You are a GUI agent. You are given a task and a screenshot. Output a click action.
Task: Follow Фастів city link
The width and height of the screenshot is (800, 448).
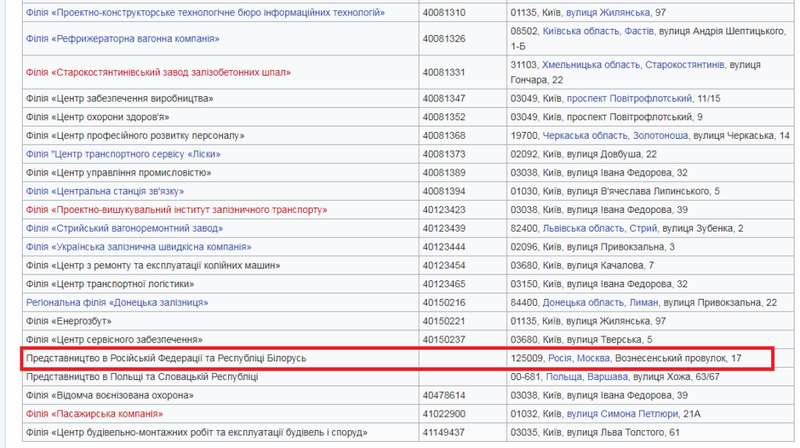[x=639, y=31]
